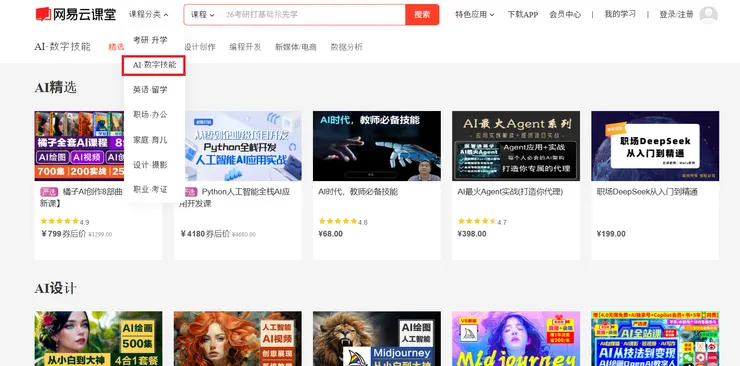Open the lion AI绘图 Midjourney thumbnail
Viewport: 740px width, 366px height.
point(377,339)
